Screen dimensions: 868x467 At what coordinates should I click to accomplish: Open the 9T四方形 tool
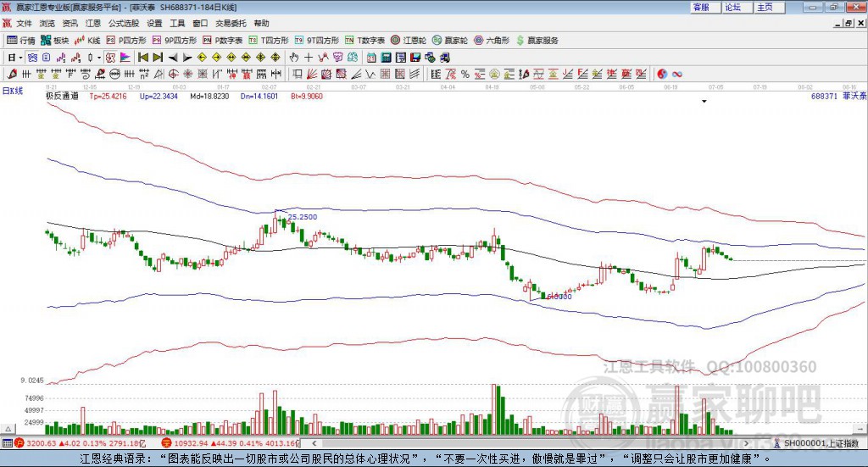[317, 41]
